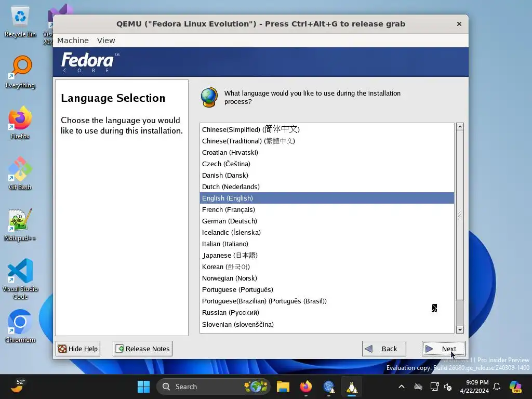Screen dimensions: 532x399
Task: Open the weather widget showing 52°
Action: click(x=18, y=386)
